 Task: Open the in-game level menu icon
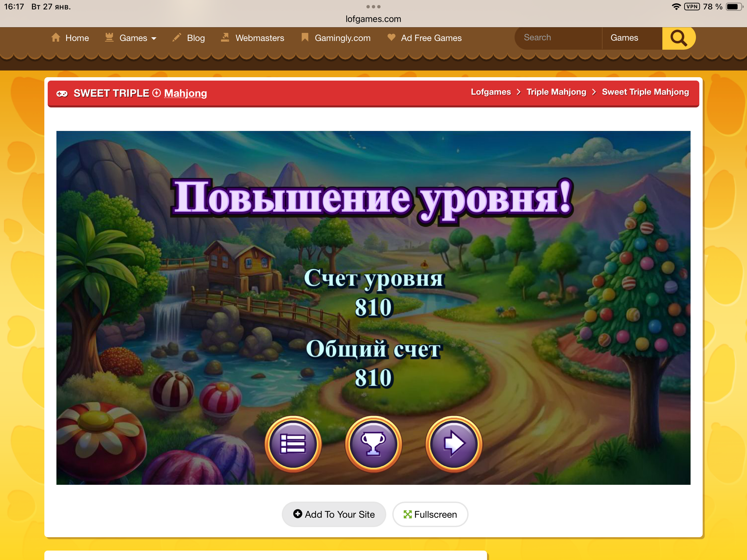(x=293, y=445)
